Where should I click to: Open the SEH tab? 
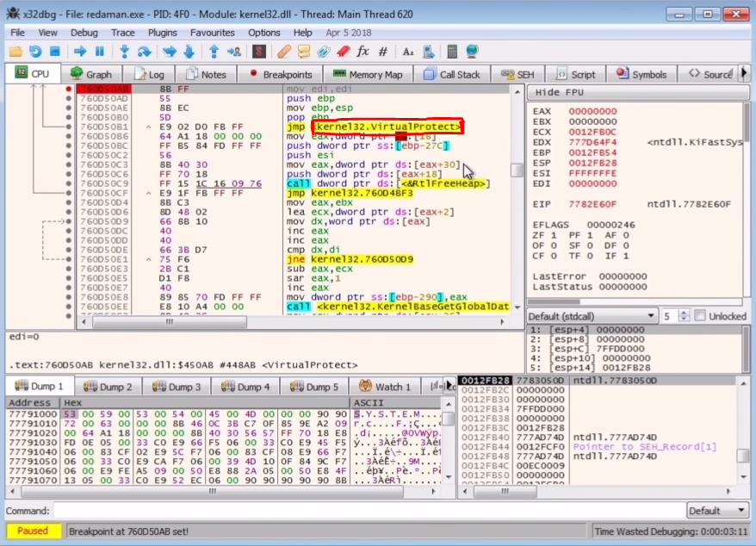point(517,74)
